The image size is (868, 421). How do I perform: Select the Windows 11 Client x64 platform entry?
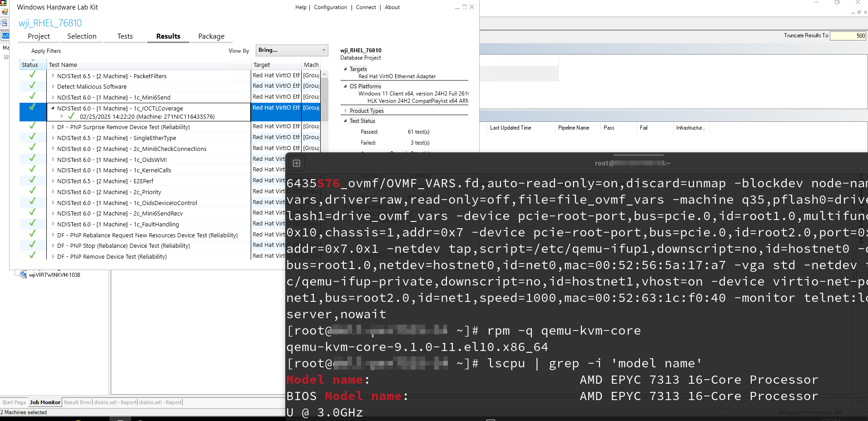tap(413, 94)
